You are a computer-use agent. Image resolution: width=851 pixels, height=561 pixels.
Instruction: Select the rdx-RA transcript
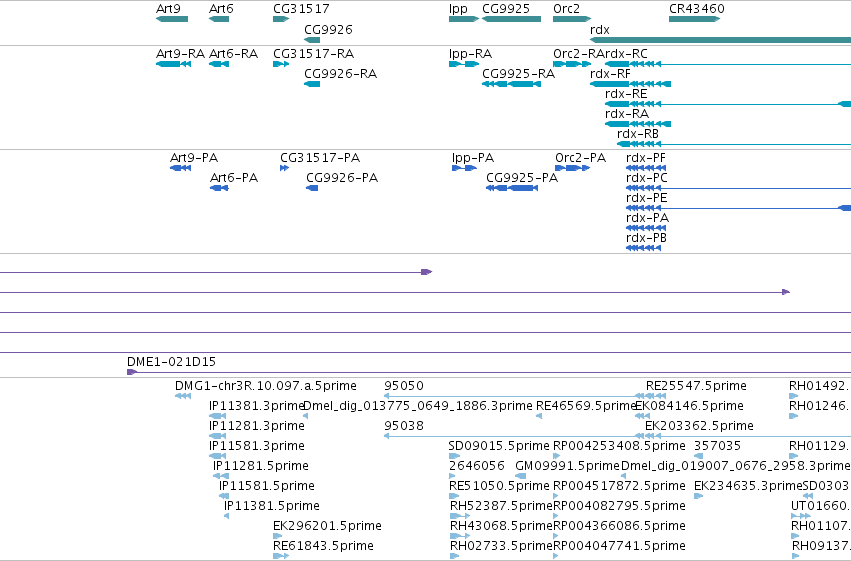(x=638, y=124)
